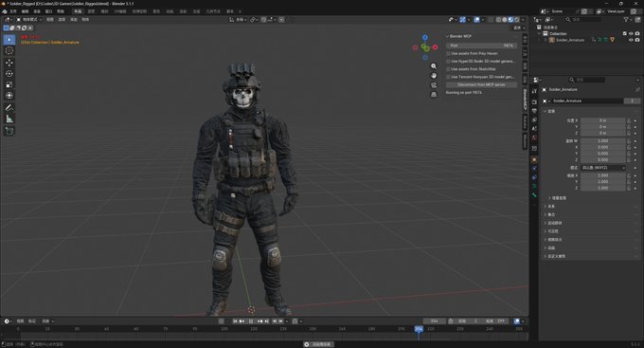Toggle the camera view icon

[x=434, y=85]
